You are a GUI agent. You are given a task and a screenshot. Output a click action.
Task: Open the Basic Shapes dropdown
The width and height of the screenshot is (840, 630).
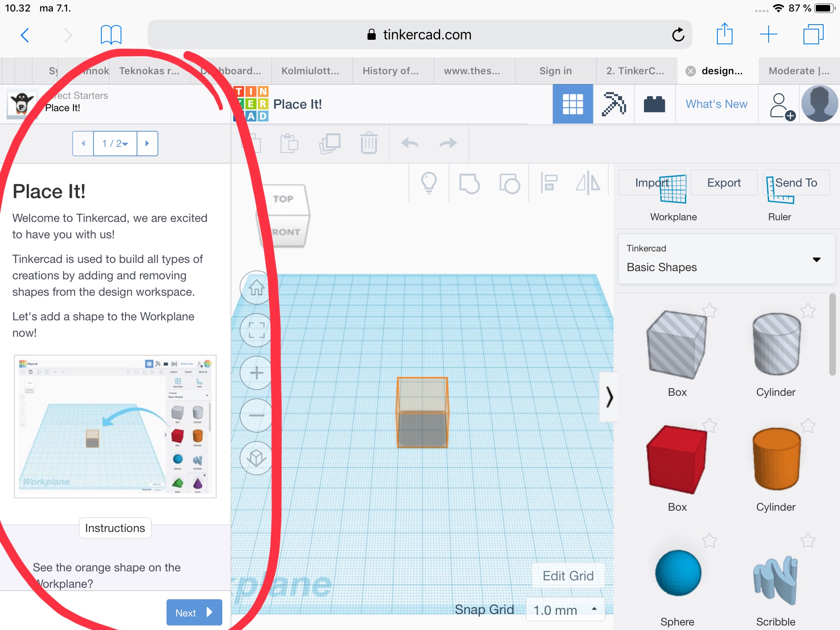coord(726,259)
